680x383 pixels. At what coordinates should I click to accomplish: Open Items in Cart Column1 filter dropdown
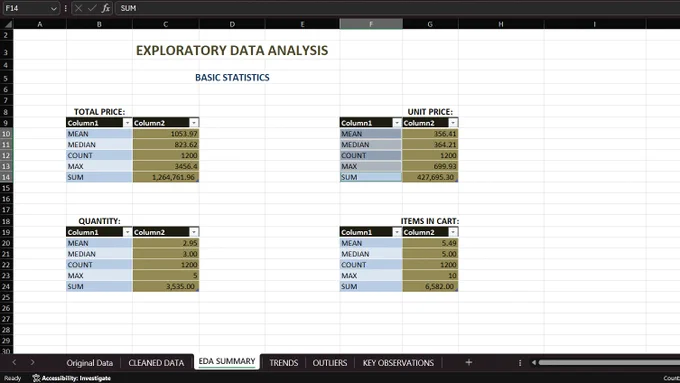point(397,232)
